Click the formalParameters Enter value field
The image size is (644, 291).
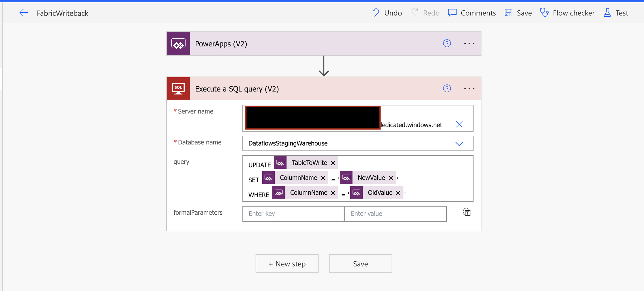coord(395,214)
